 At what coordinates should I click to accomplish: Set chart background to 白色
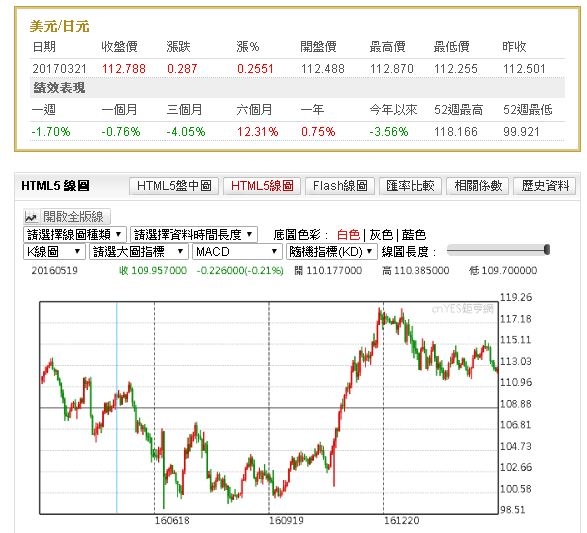click(x=348, y=235)
